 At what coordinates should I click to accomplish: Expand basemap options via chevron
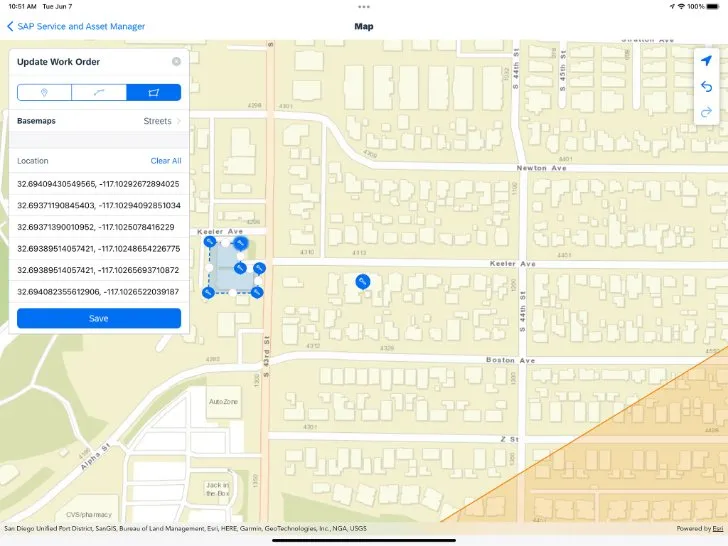(179, 121)
